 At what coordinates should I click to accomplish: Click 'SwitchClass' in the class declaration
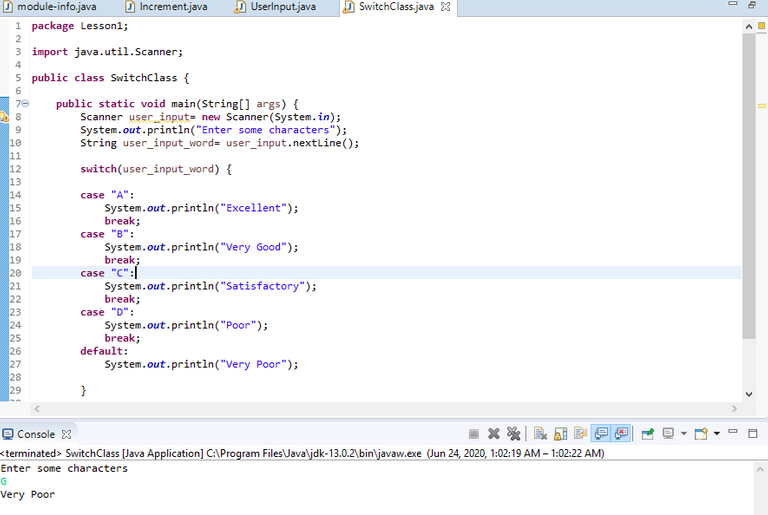(x=144, y=78)
